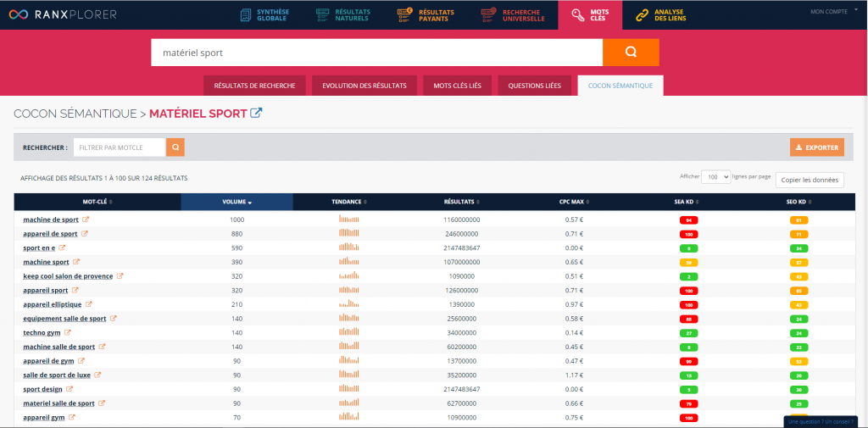The width and height of the screenshot is (868, 428).
Task: Open Résultats Naturels section
Action: [343, 14]
